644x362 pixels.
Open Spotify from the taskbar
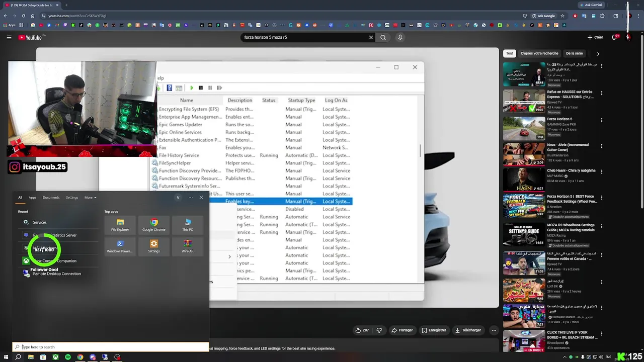coord(68,357)
